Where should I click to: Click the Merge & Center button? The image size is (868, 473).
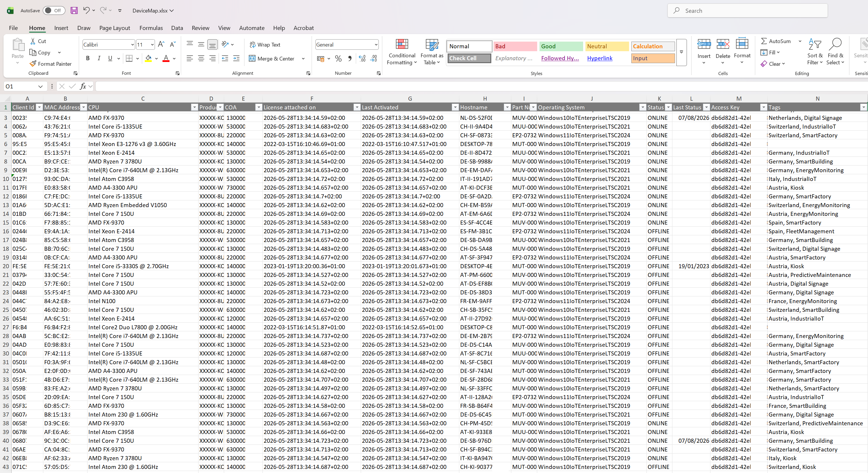(x=272, y=59)
